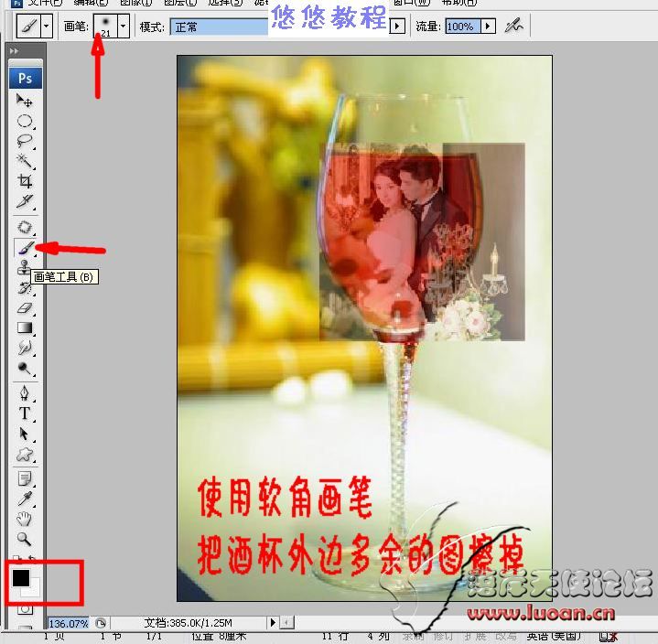This screenshot has height=644, width=658.
Task: Click the swap foreground/background colors arrow
Action: click(33, 559)
